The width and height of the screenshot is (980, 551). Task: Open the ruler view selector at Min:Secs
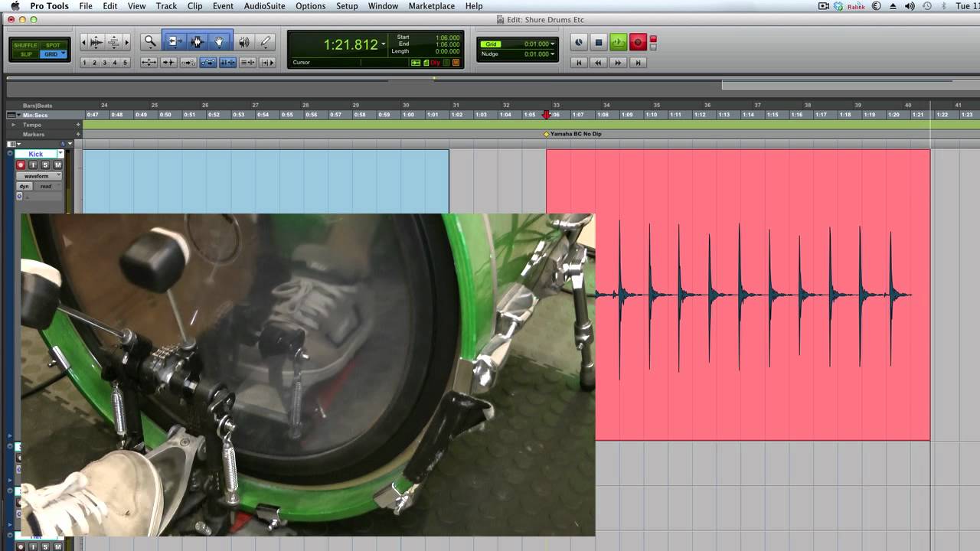pos(12,115)
